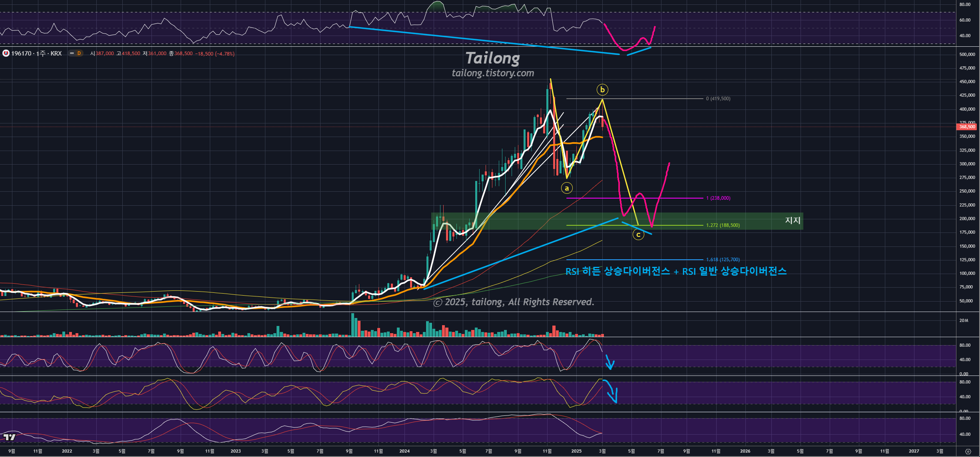Click the 196170 symbol logo icon
This screenshot has width=980, height=457.
6,53
